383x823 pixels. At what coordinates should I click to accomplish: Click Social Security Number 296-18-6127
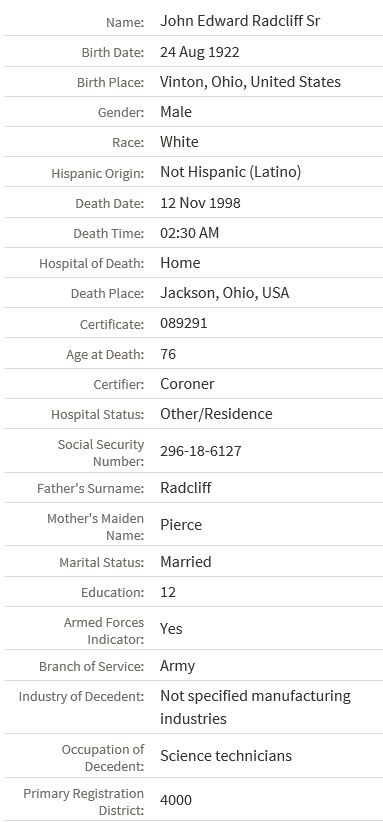200,451
